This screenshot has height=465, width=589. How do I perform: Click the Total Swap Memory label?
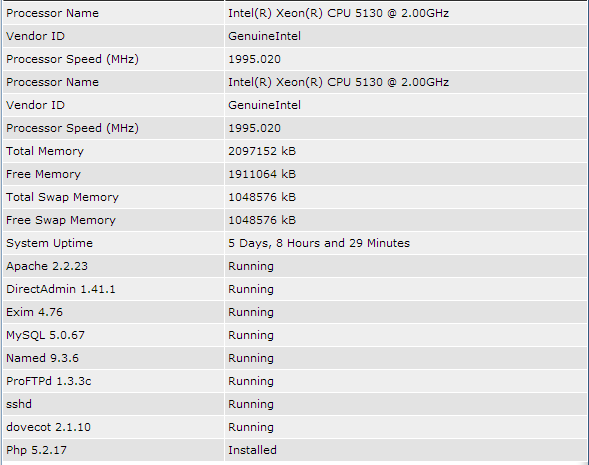(62, 198)
